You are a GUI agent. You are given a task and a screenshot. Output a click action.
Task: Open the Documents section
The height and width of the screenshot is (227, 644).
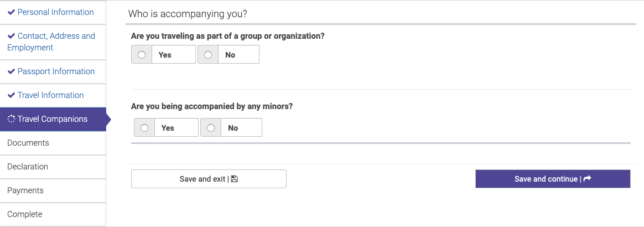[x=53, y=143]
